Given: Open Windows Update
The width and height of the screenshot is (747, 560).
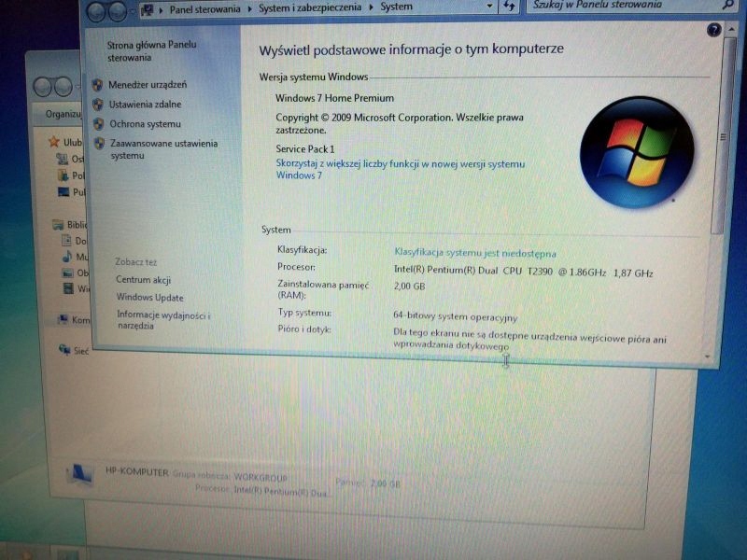Looking at the screenshot, I should point(150,298).
